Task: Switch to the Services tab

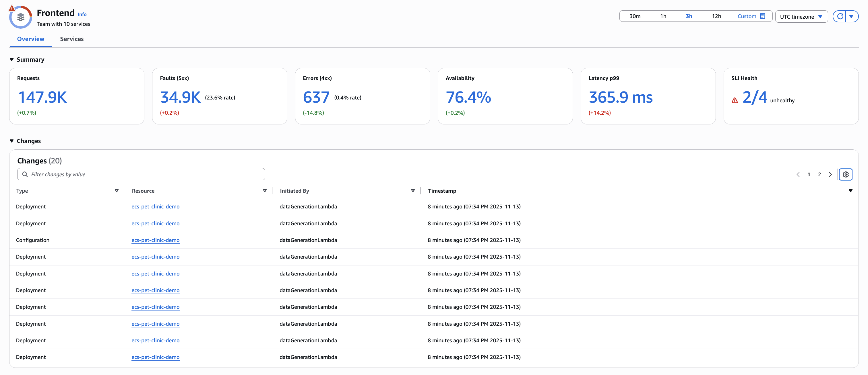Action: tap(71, 39)
